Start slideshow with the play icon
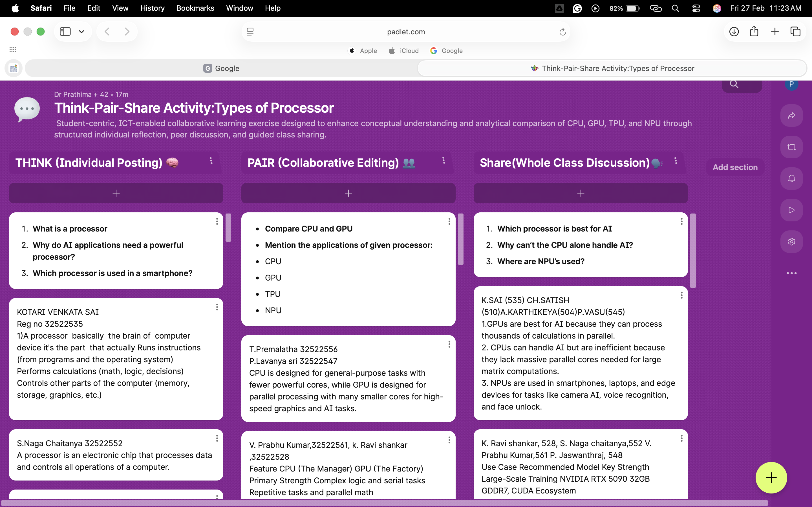This screenshot has width=812, height=507. click(791, 210)
